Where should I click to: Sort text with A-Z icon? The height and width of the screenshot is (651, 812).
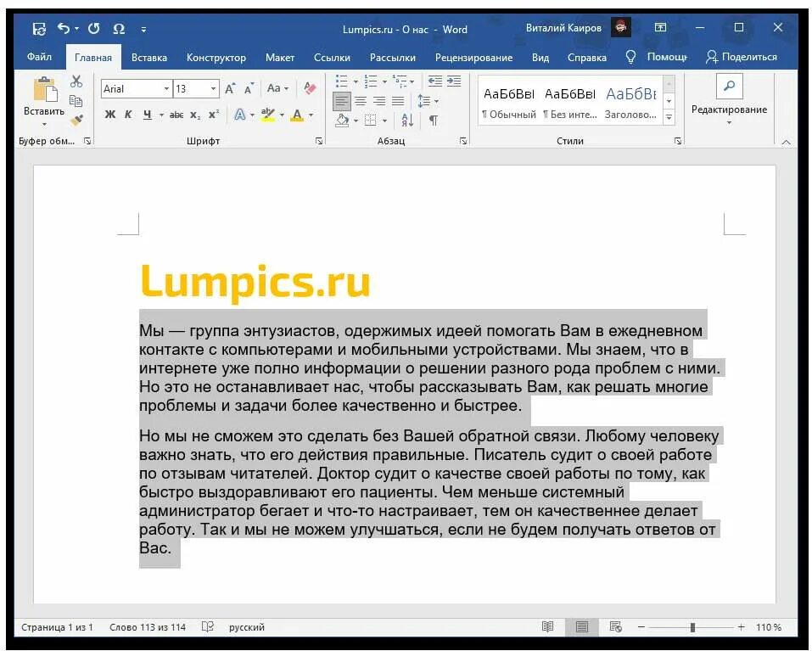click(407, 121)
